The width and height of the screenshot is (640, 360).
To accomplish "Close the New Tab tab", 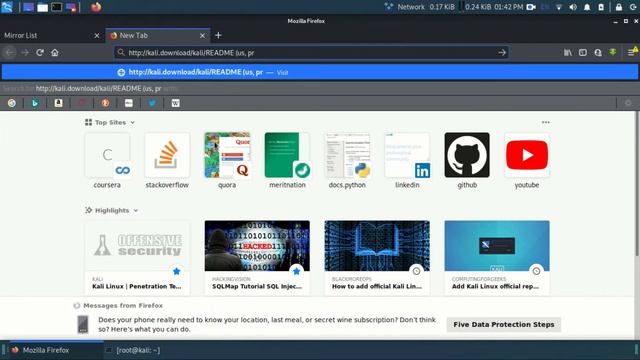I will click(202, 36).
